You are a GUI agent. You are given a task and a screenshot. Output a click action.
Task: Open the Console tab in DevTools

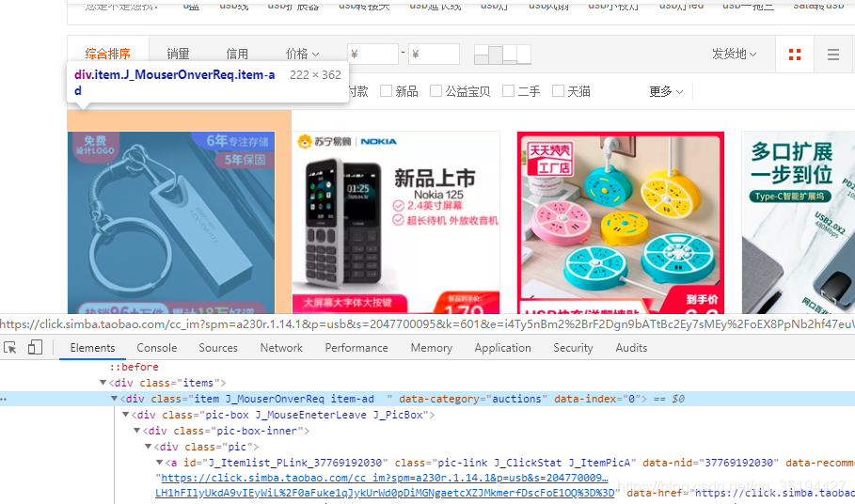coord(157,348)
